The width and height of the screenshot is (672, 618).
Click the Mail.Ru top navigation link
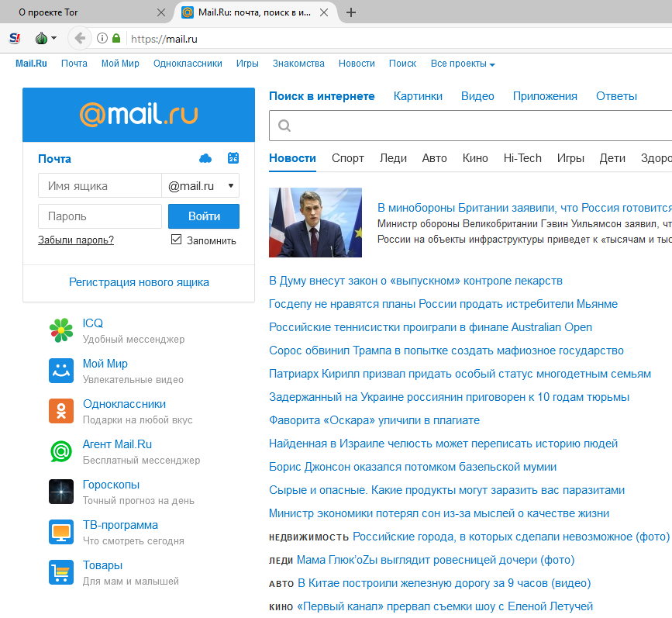coord(31,64)
